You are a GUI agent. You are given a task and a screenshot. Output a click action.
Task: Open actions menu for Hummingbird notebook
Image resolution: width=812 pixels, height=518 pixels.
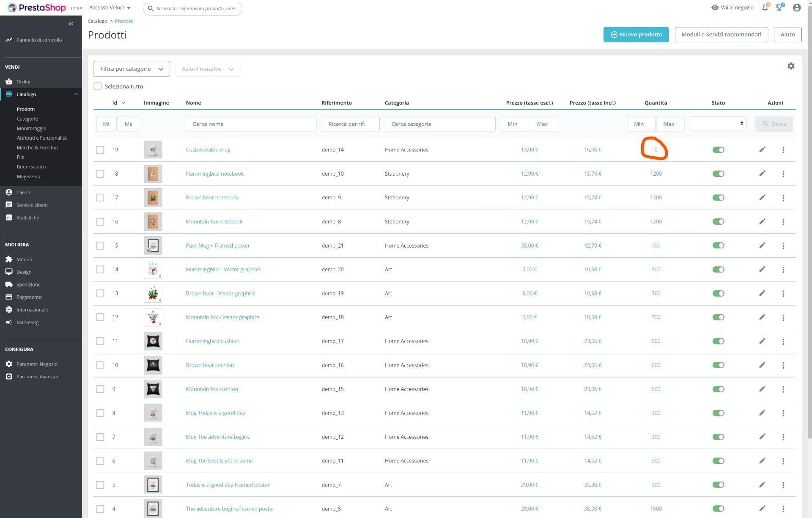click(783, 174)
